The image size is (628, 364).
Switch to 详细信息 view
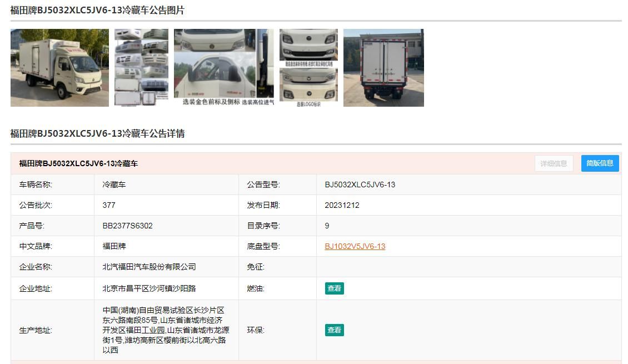[x=554, y=163]
